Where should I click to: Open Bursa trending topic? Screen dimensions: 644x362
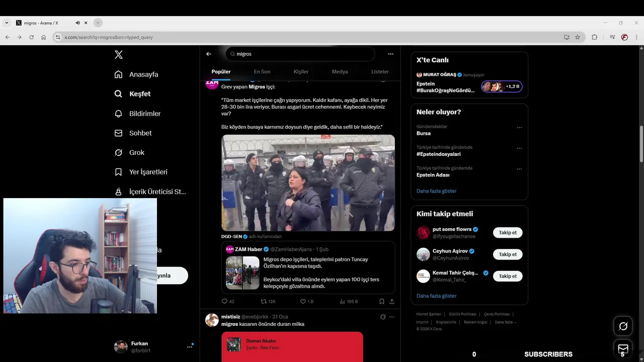pos(424,133)
